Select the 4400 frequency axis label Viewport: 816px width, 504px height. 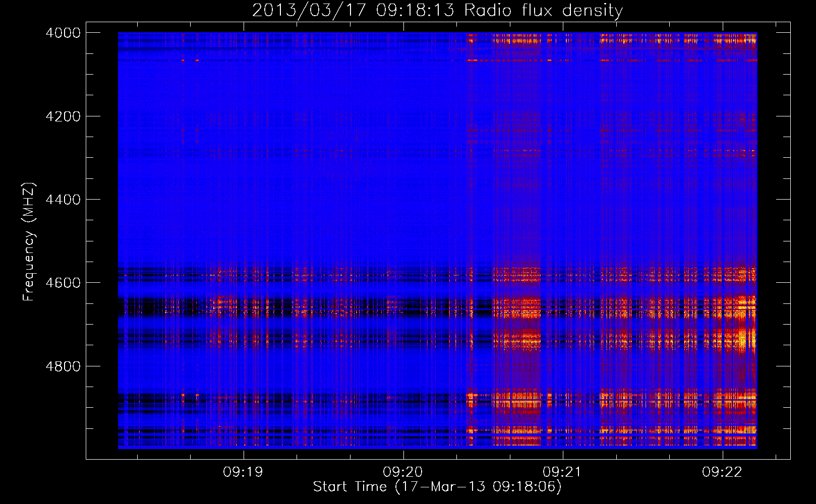[x=63, y=200]
